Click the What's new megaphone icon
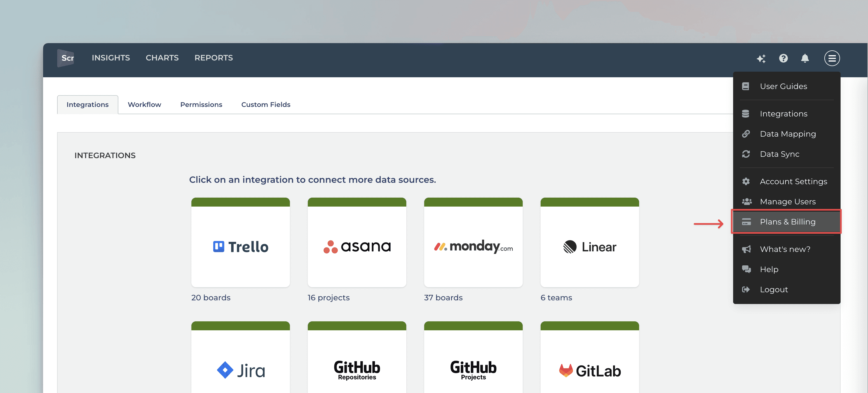This screenshot has height=393, width=868. [x=746, y=249]
